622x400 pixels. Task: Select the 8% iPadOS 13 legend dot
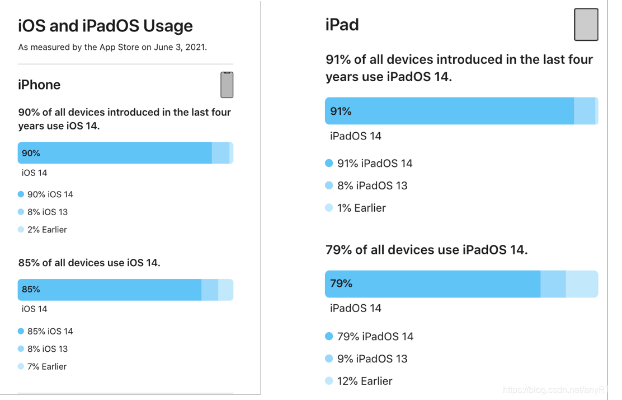(x=329, y=185)
